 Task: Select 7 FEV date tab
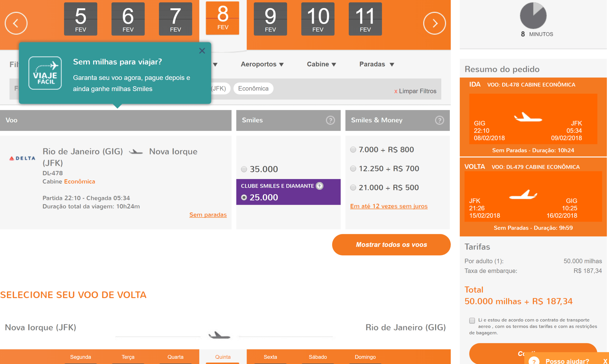(x=175, y=19)
